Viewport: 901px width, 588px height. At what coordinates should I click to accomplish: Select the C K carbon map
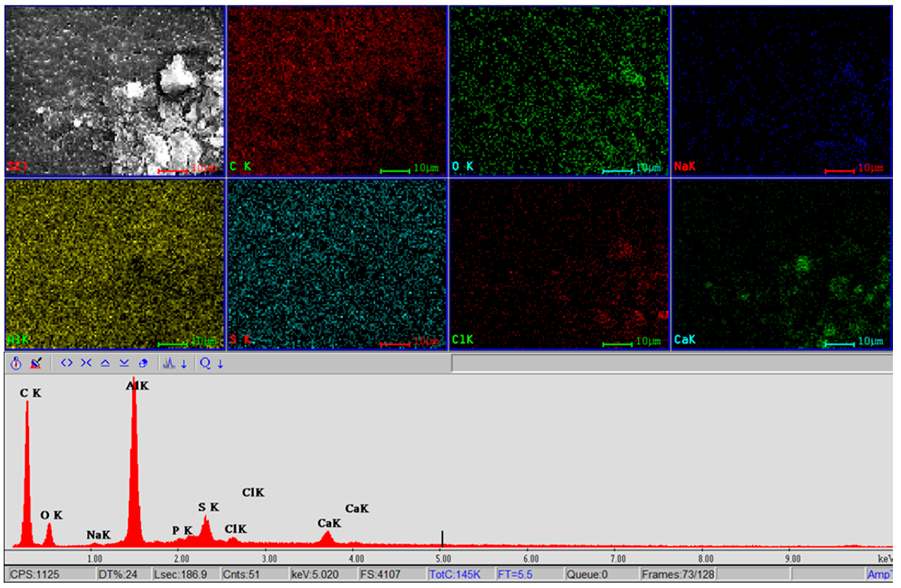click(x=337, y=91)
